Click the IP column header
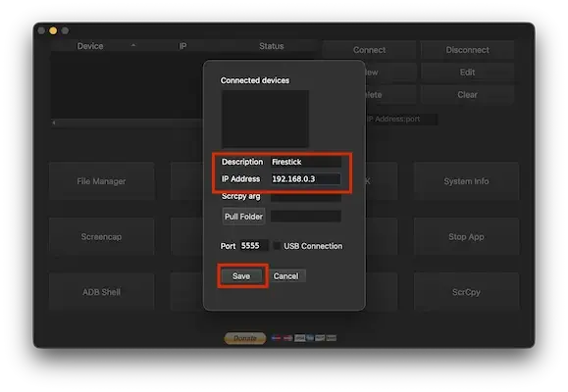The width and height of the screenshot is (568, 392). pyautogui.click(x=182, y=46)
